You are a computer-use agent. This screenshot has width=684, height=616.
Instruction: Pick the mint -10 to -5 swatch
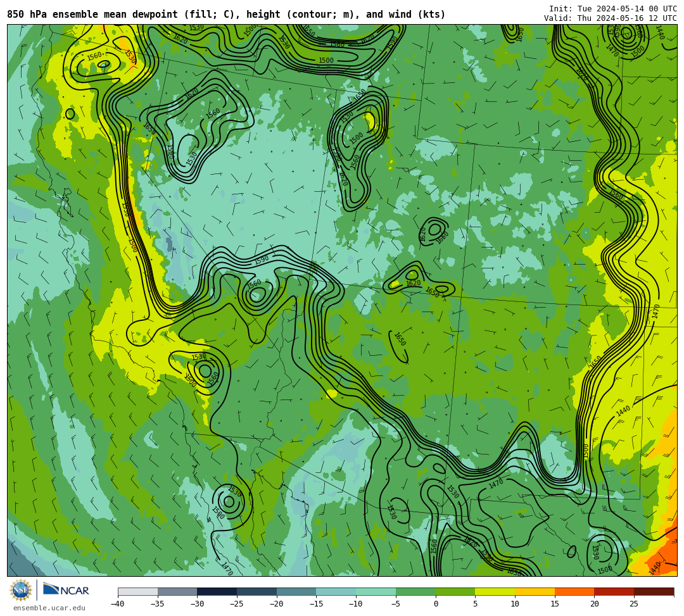[376, 591]
